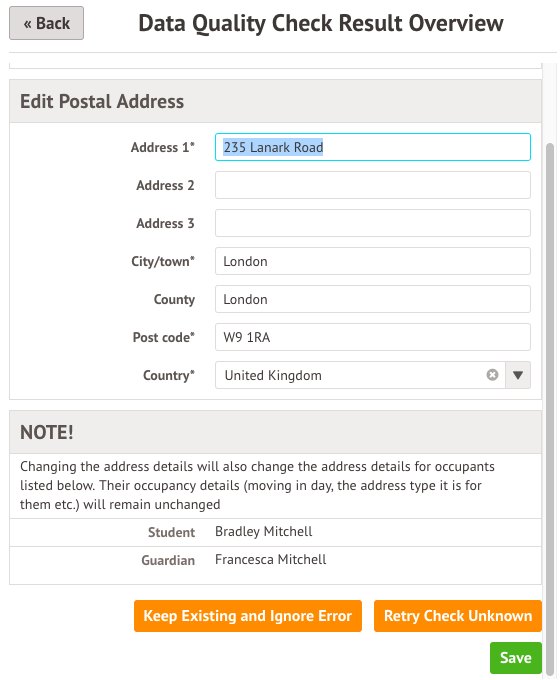Select guardian name Francesca Mitchell

tap(271, 559)
